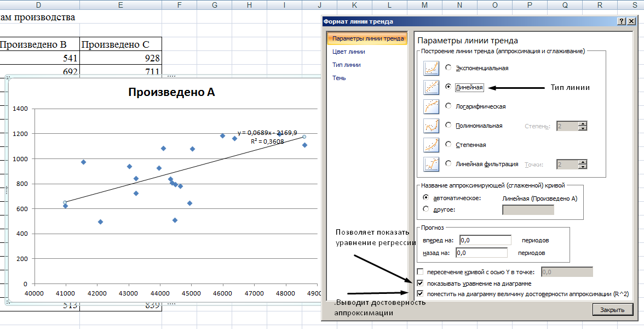Select the chart title Произведено А
This screenshot has width=644, height=329.
tap(172, 92)
